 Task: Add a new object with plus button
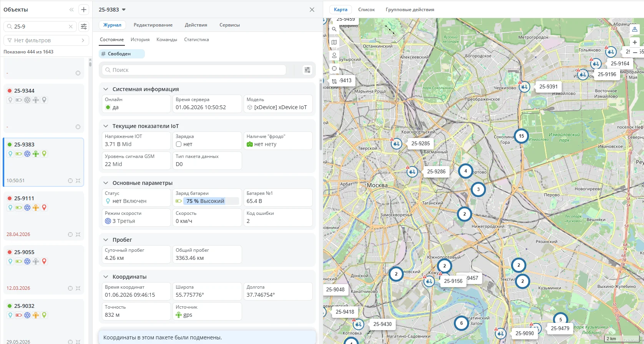(x=84, y=10)
